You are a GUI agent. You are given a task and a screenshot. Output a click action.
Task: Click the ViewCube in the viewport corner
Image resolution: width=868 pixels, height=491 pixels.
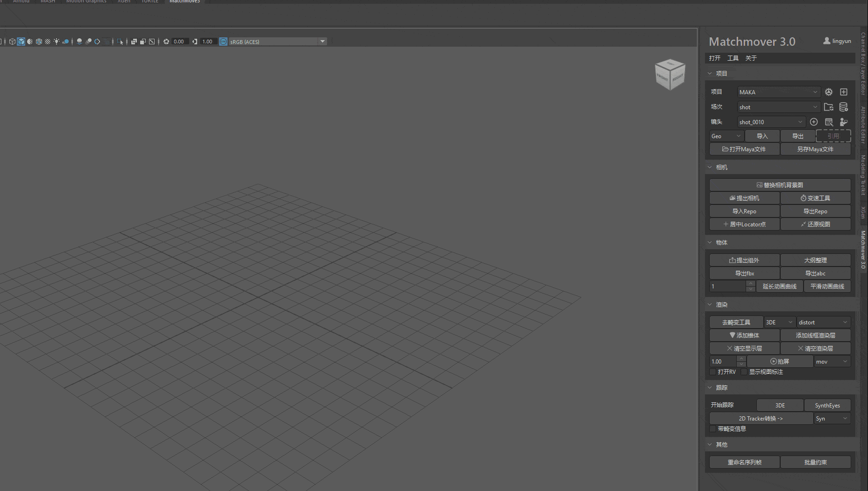(x=670, y=74)
